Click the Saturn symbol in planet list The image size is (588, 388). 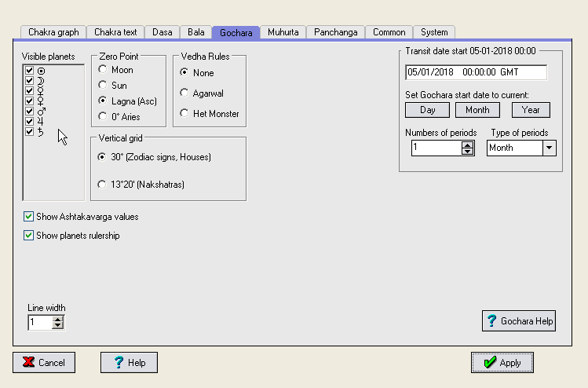coord(40,132)
